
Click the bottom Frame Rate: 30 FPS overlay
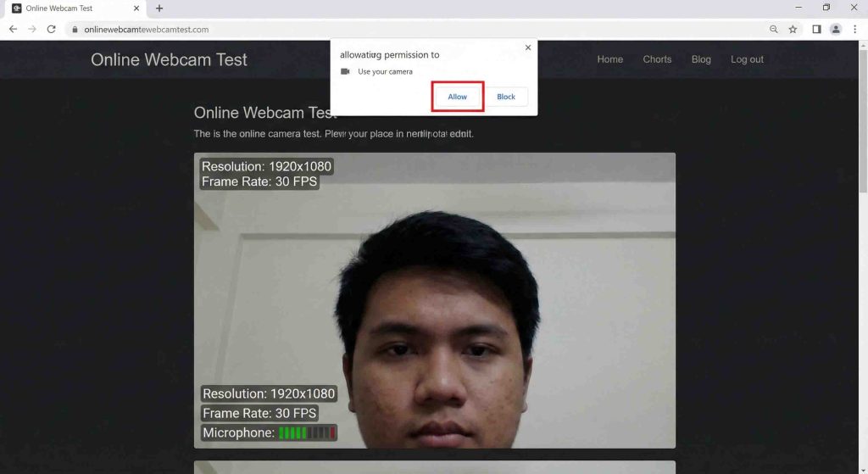point(259,413)
